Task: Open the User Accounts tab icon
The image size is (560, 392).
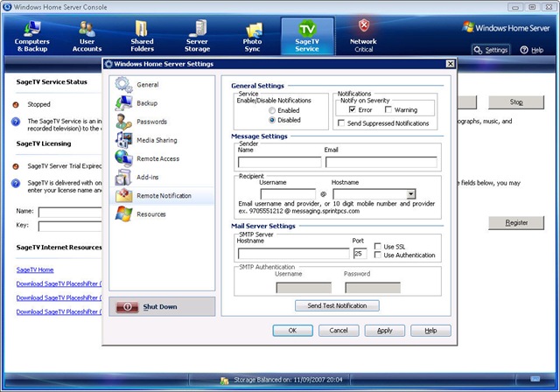Action: tap(87, 29)
